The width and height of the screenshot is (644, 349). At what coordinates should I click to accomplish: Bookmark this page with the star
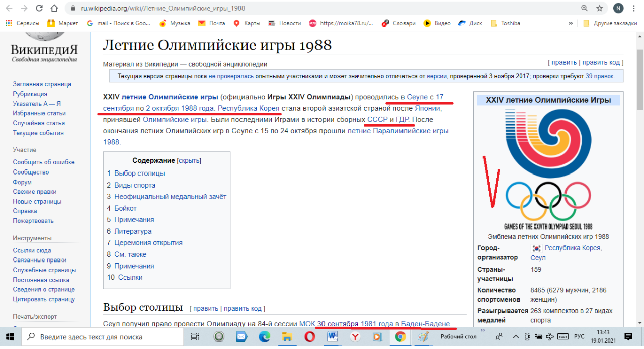point(599,9)
